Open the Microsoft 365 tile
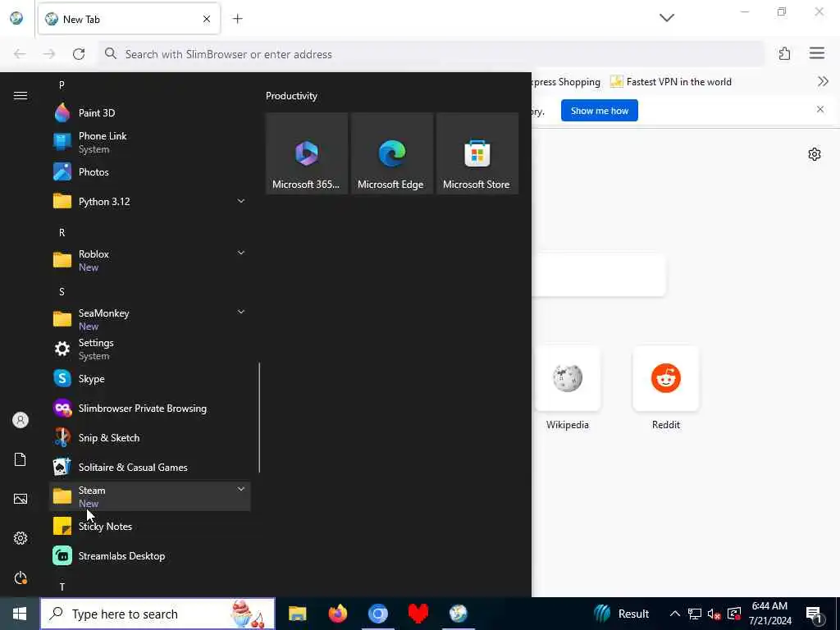The width and height of the screenshot is (840, 630). [x=307, y=153]
